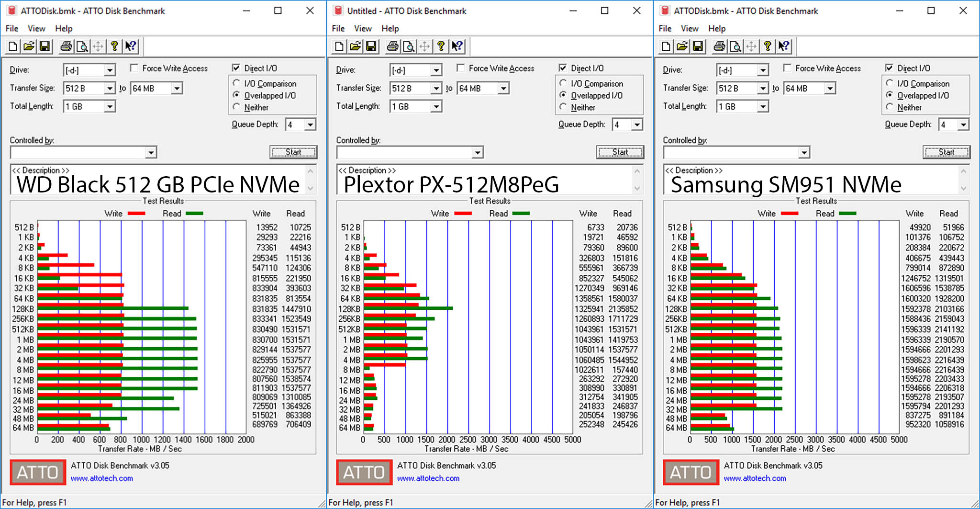This screenshot has height=509, width=980.
Task: Click description scrollbar in Plextor window
Action: (637, 180)
